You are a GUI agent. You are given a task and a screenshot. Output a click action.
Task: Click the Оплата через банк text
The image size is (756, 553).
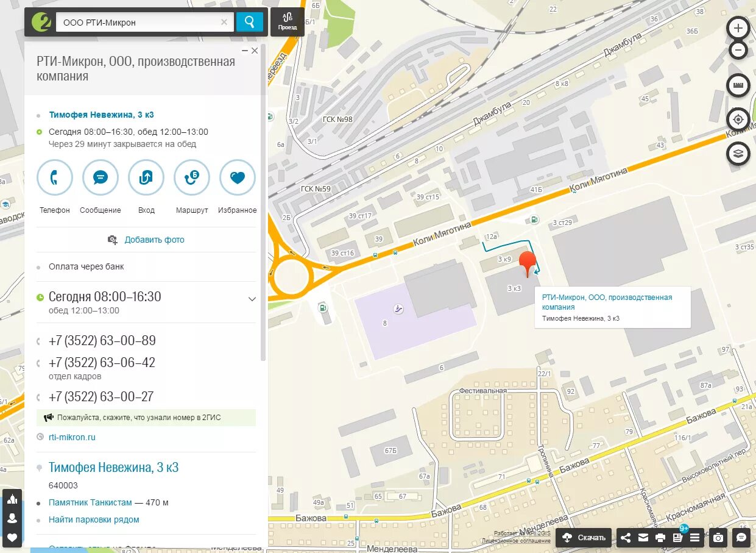(x=87, y=266)
